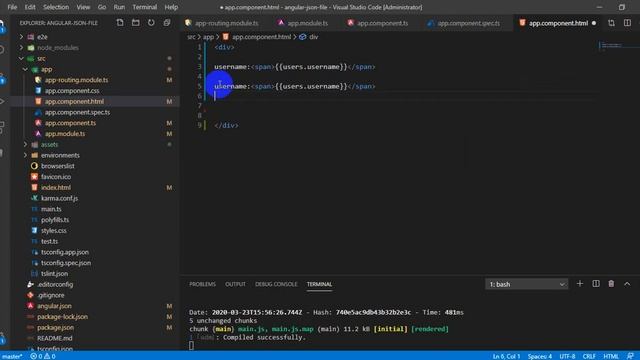Refresh the Explorer file tree
The width and height of the screenshot is (640, 360).
point(151,23)
